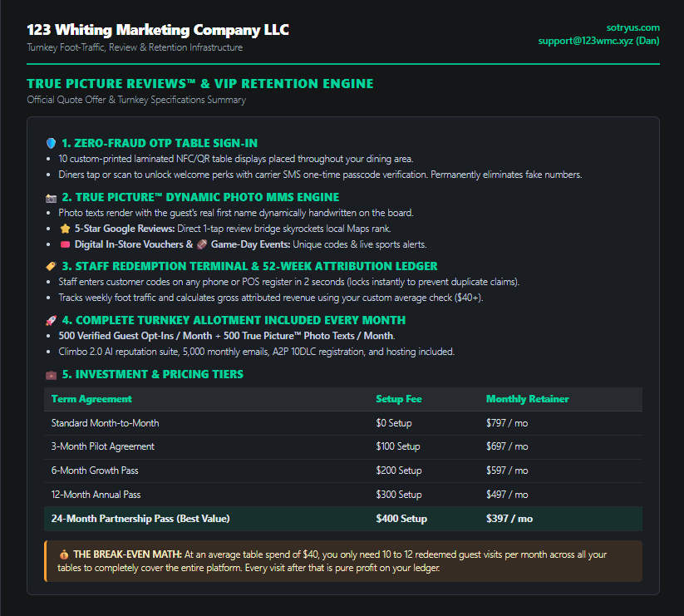Click the 'Monthly Retainer' column header
Screen dimensions: 684x616
(528, 399)
